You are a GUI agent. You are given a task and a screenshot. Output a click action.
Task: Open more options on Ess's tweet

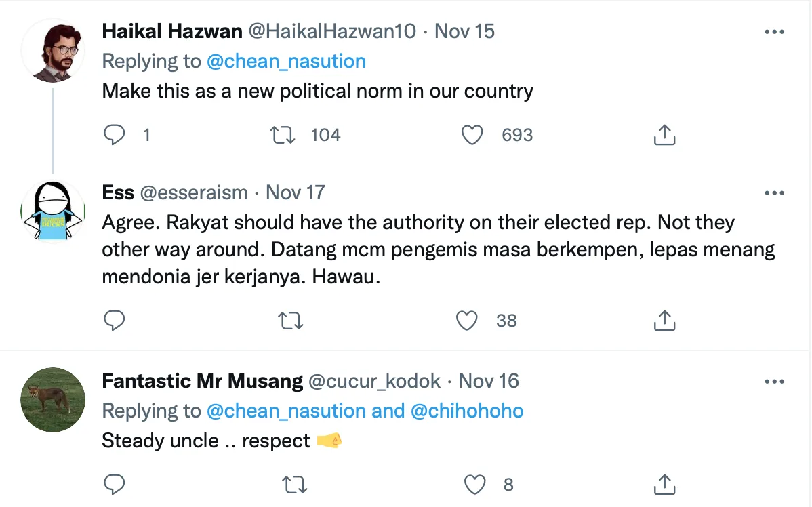click(x=774, y=193)
